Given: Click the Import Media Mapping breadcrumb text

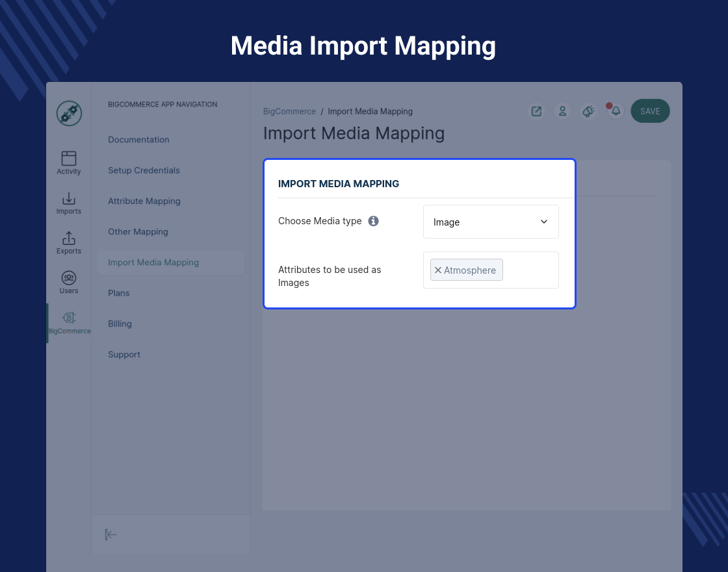Looking at the screenshot, I should tap(370, 111).
